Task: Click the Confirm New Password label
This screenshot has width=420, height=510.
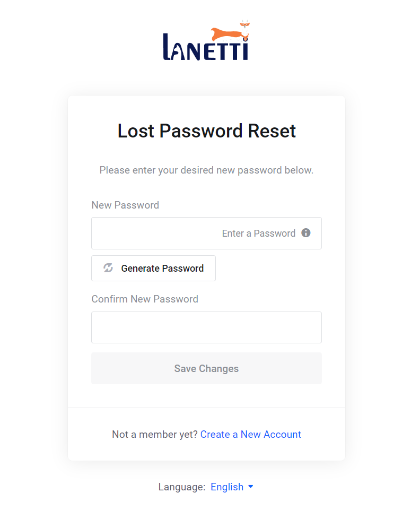Action: click(x=145, y=299)
